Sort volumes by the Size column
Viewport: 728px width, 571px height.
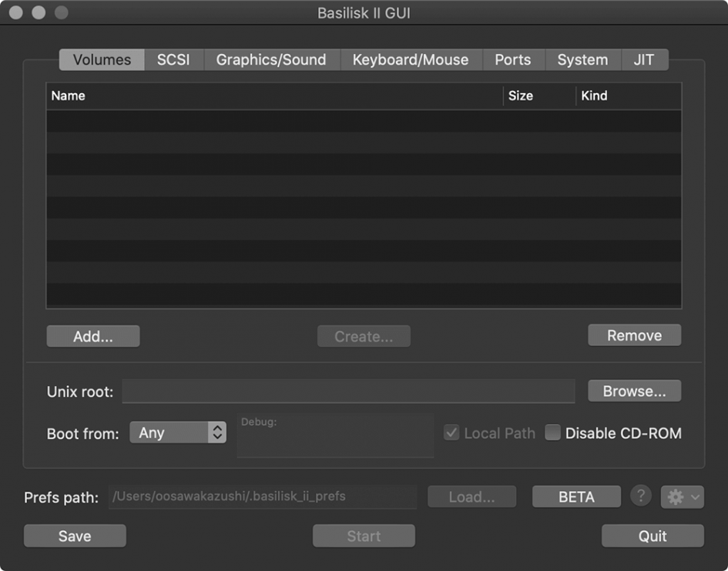click(x=539, y=96)
